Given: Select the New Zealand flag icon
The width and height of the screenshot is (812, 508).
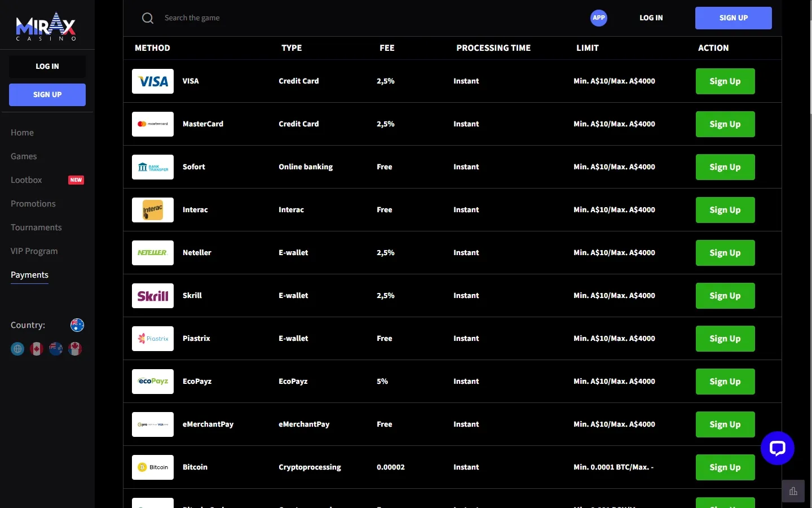Looking at the screenshot, I should 56,349.
